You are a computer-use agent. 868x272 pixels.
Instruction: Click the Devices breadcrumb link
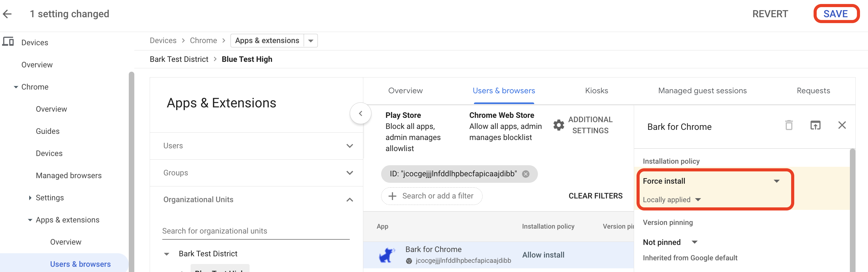pyautogui.click(x=163, y=41)
